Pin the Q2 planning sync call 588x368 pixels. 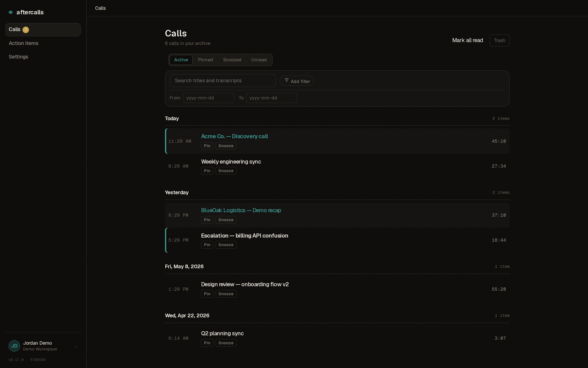click(207, 343)
